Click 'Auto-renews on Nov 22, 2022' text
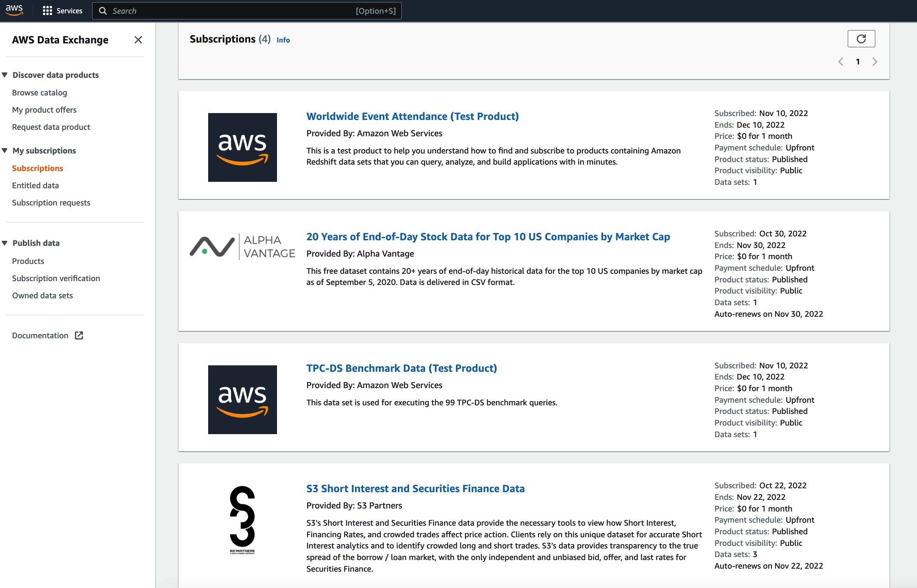The image size is (917, 588). tap(769, 566)
